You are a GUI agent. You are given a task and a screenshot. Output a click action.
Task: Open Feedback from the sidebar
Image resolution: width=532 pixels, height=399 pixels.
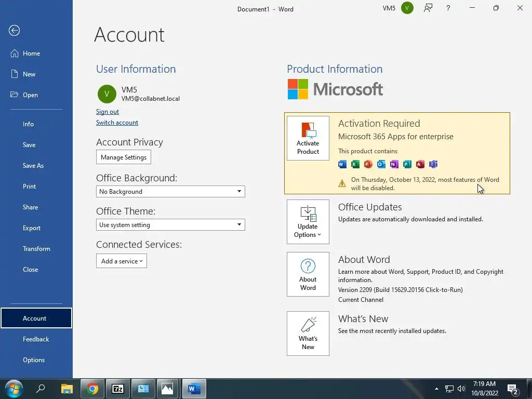[36, 339]
